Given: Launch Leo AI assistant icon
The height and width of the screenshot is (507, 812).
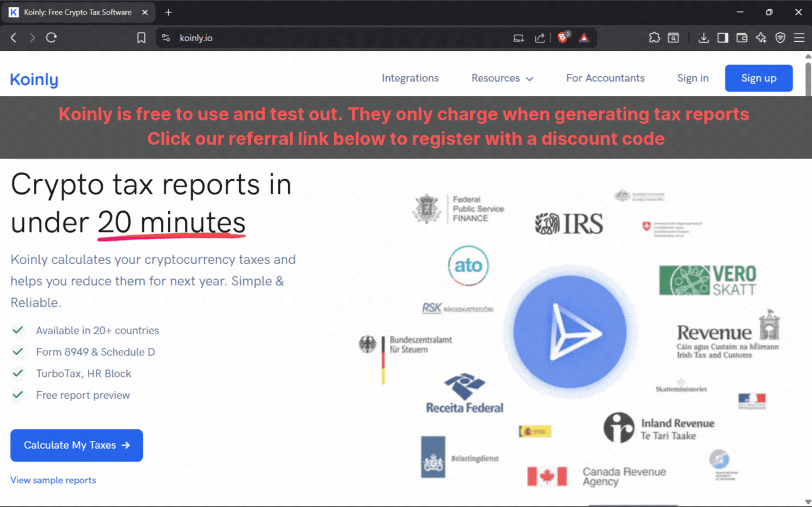Looking at the screenshot, I should [761, 38].
